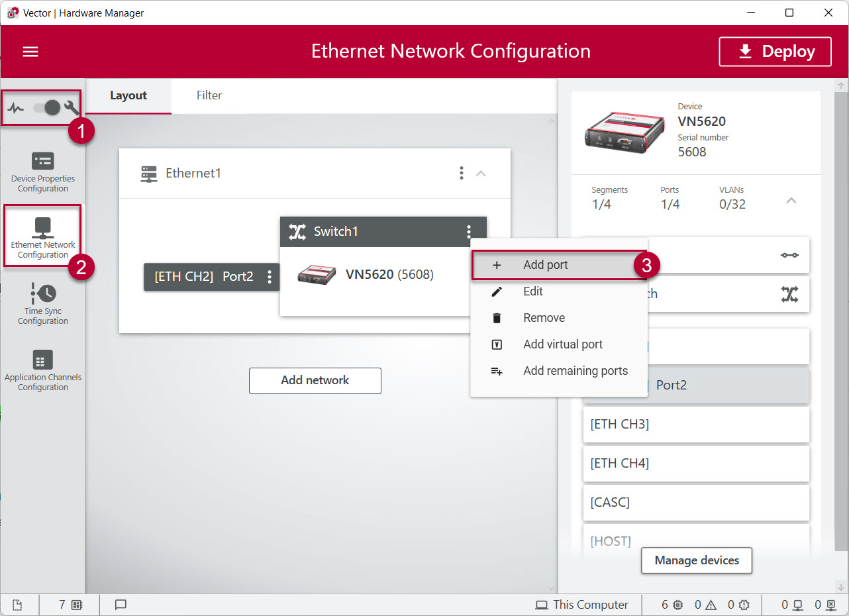849x616 pixels.
Task: Click the Manage devices button
Action: [x=697, y=560]
